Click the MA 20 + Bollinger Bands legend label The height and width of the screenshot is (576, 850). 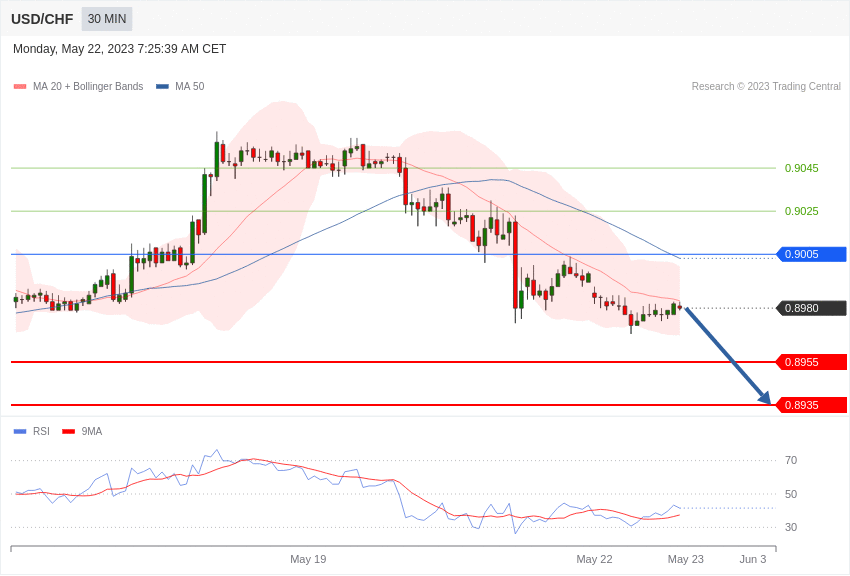(88, 87)
